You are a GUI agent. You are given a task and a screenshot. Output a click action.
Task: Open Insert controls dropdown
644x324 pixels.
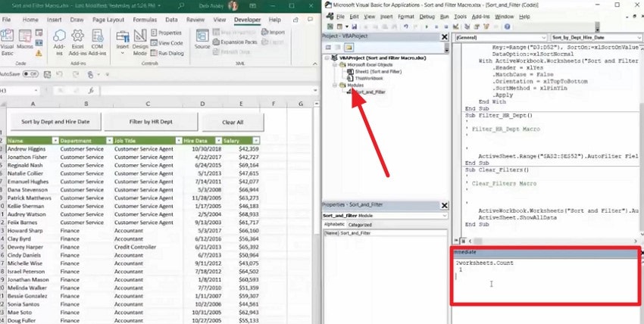[x=123, y=42]
